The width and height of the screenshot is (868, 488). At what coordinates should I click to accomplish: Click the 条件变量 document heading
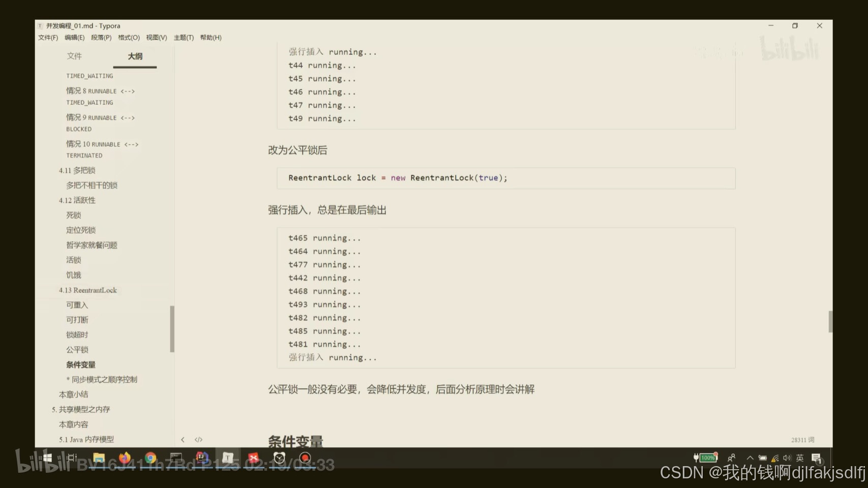pyautogui.click(x=295, y=441)
